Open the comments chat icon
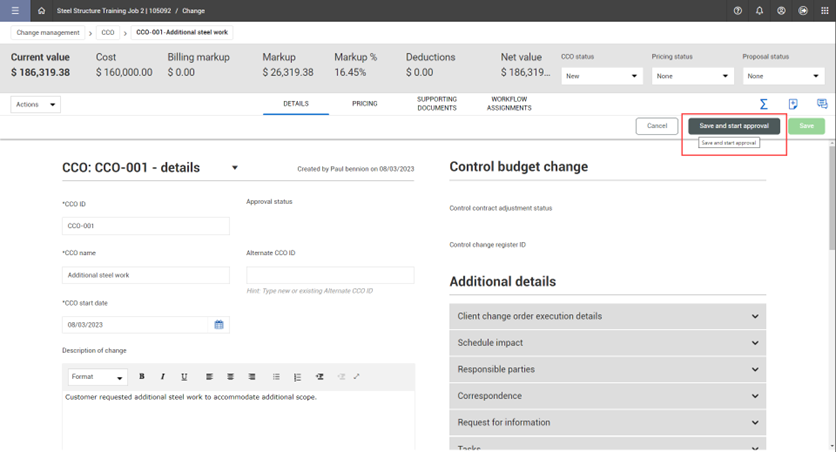 point(822,104)
